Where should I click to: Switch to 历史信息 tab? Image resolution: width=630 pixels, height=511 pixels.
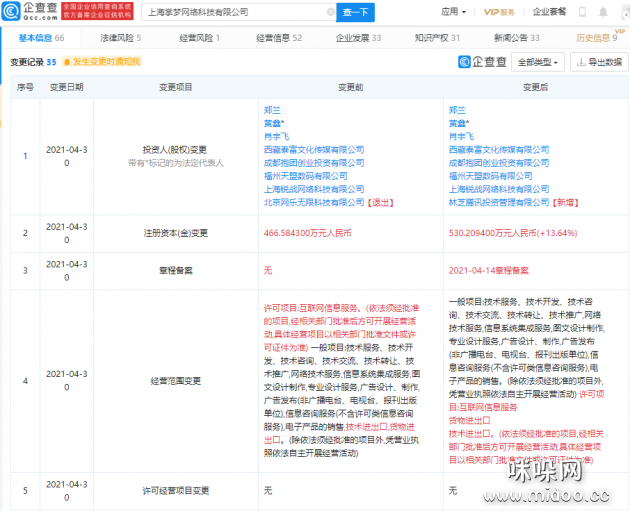tap(597, 38)
